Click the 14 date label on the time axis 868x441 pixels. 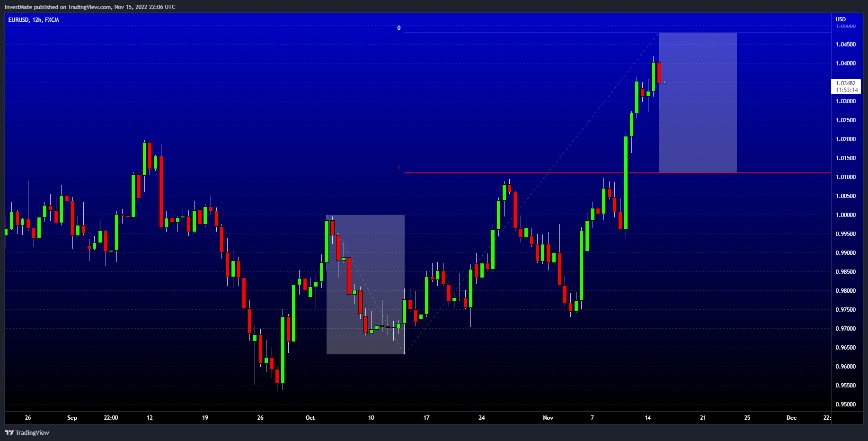pyautogui.click(x=648, y=418)
